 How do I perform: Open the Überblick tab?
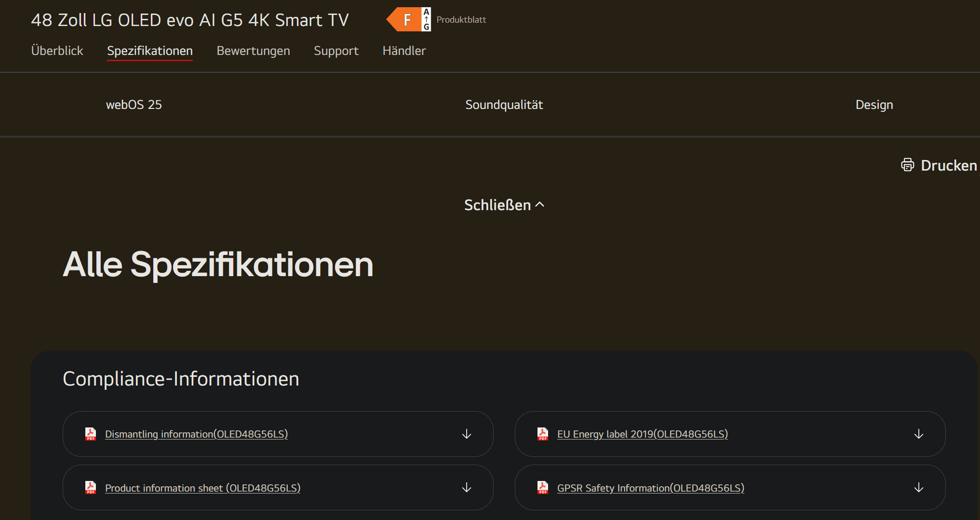(57, 51)
